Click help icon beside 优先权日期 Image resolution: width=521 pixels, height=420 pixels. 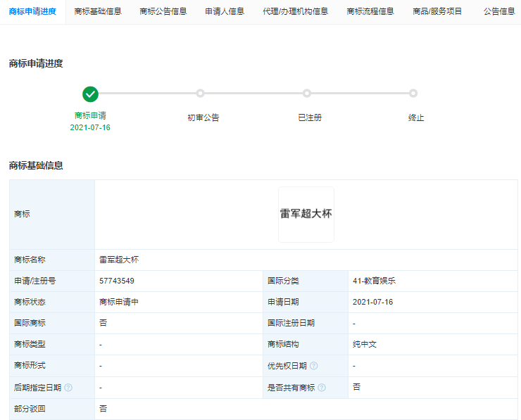click(x=314, y=366)
